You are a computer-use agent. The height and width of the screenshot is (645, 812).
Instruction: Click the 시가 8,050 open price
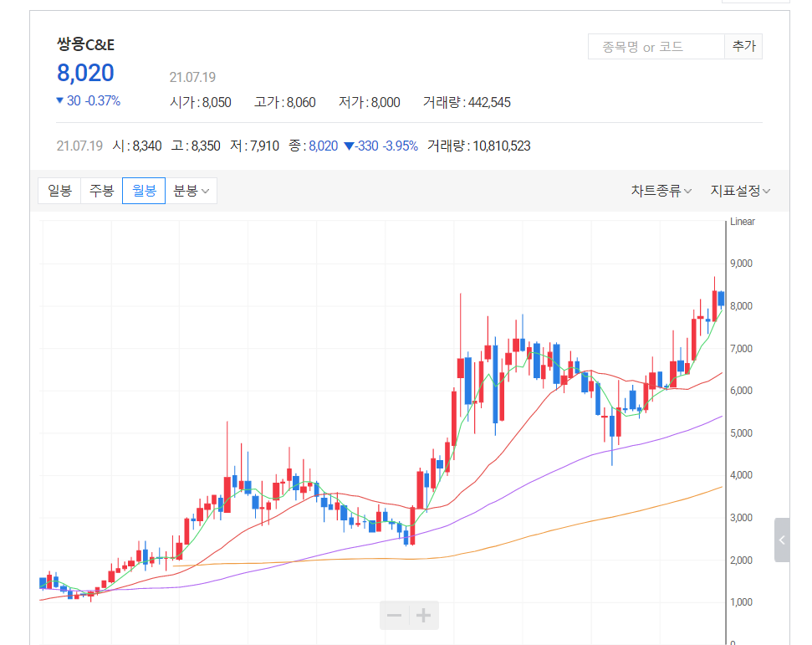201,102
